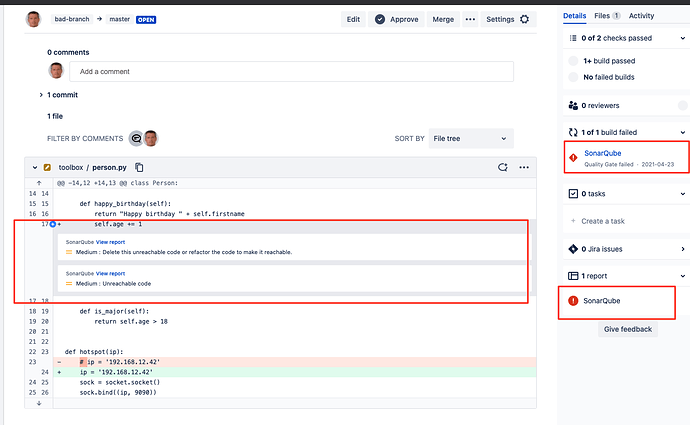This screenshot has width=690, height=425.
Task: Click the Settings gear icon
Action: click(524, 19)
